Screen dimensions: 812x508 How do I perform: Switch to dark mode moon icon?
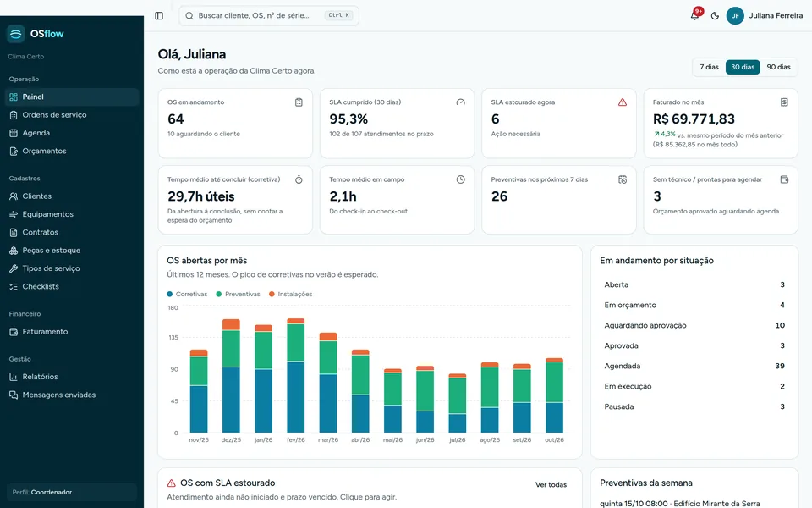716,15
